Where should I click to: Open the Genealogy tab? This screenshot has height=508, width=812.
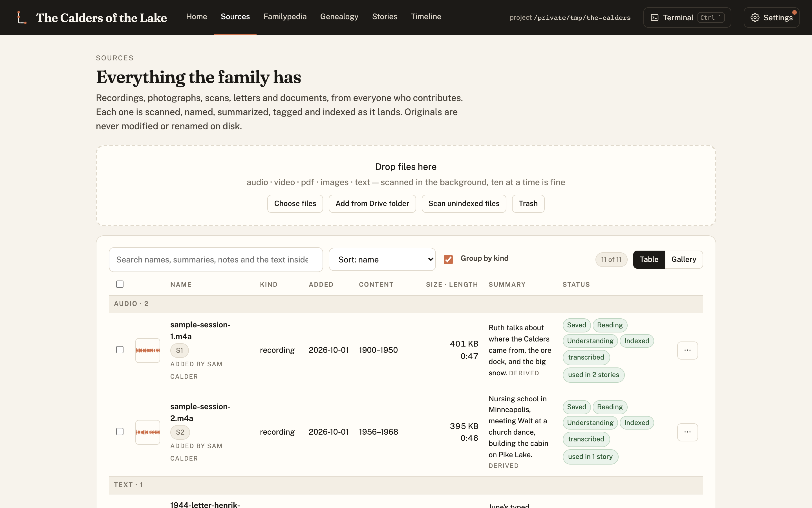339,17
